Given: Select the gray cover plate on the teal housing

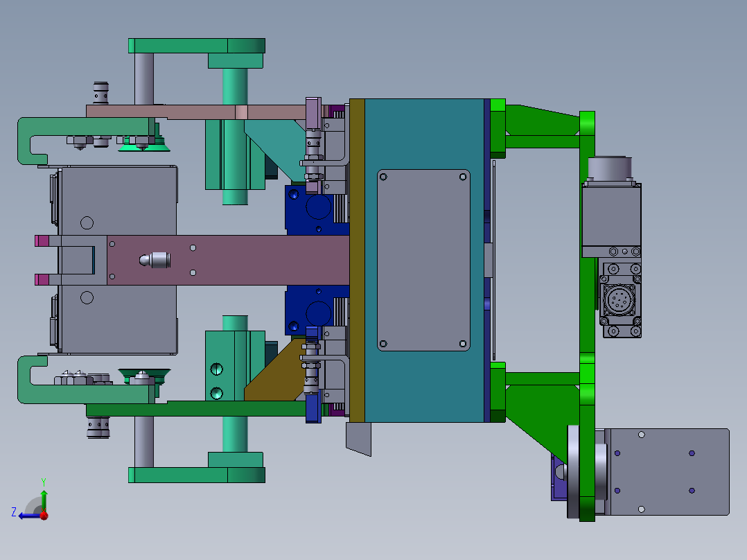Looking at the screenshot, I should [x=423, y=260].
